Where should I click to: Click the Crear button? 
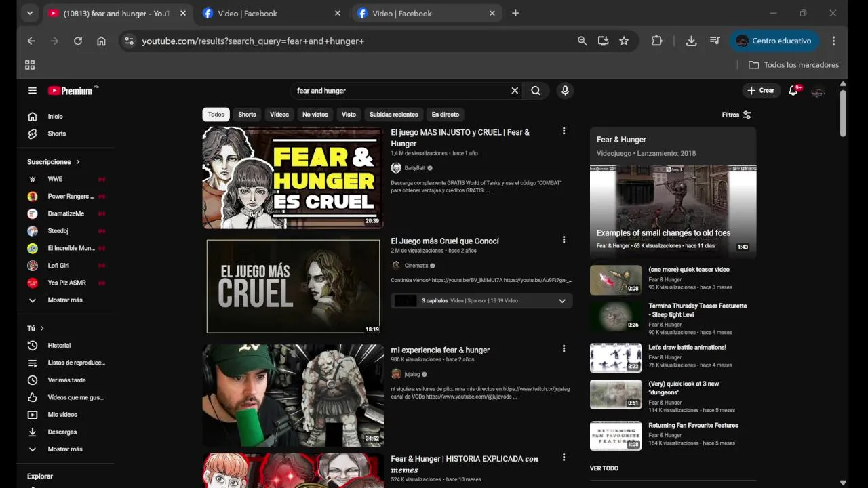coord(761,90)
